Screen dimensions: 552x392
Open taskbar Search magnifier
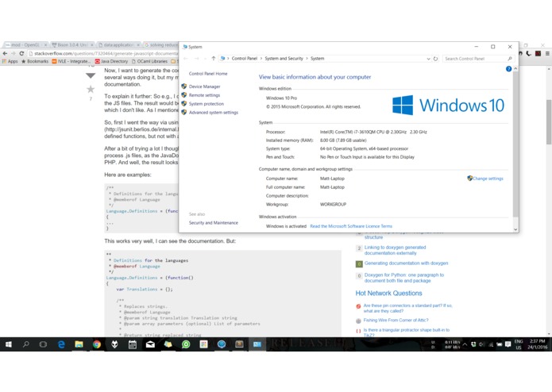pyautogui.click(x=26, y=344)
